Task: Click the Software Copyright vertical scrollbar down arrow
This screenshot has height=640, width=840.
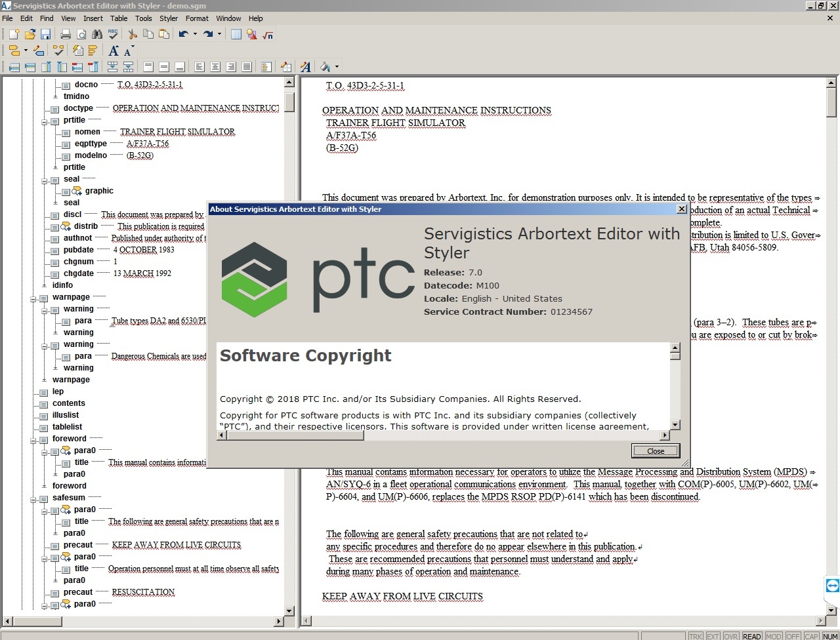Action: point(675,424)
